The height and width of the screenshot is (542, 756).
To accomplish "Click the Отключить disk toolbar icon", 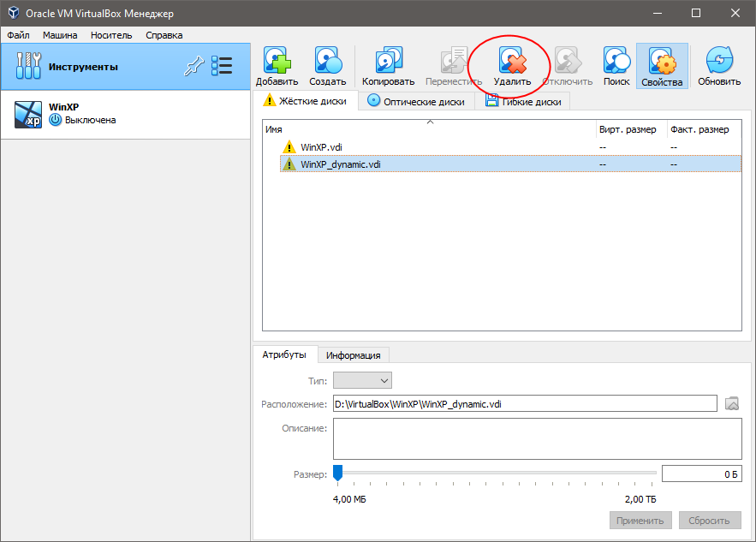I will click(567, 60).
